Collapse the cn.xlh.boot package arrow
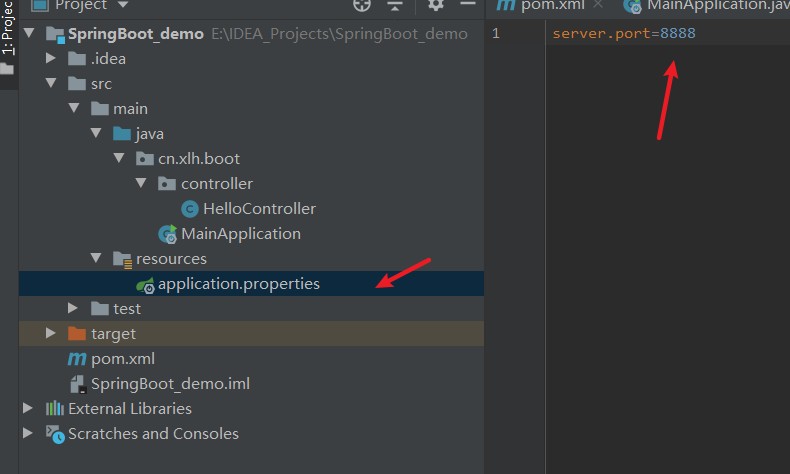 click(119, 158)
